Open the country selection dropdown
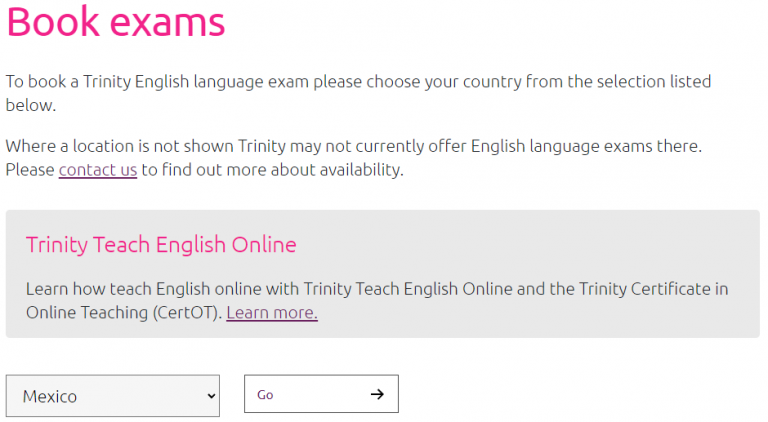Screen dimensions: 768x422 click(112, 396)
